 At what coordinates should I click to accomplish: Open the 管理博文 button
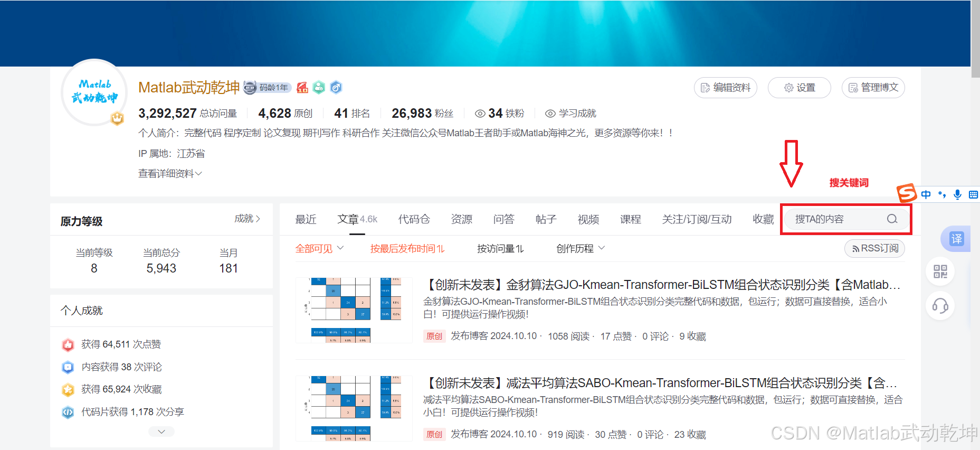(x=873, y=88)
